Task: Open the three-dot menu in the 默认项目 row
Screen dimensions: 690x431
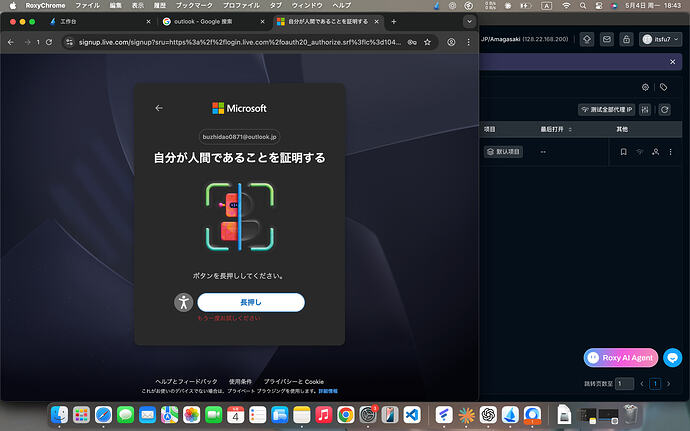Action: point(670,151)
